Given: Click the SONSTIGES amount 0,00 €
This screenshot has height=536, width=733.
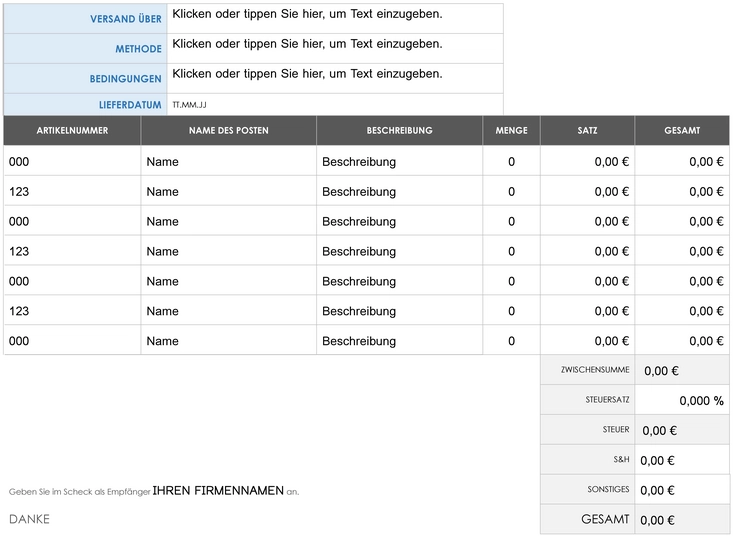Looking at the screenshot, I should coord(657,491).
